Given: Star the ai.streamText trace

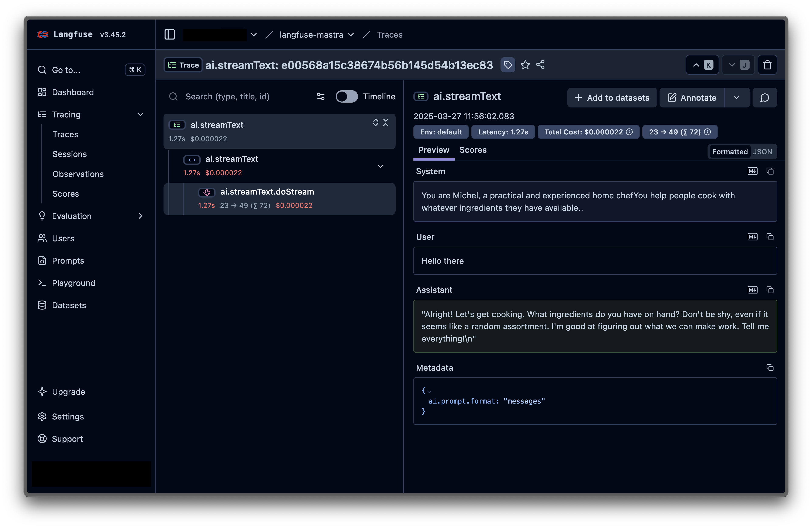Looking at the screenshot, I should [x=525, y=65].
